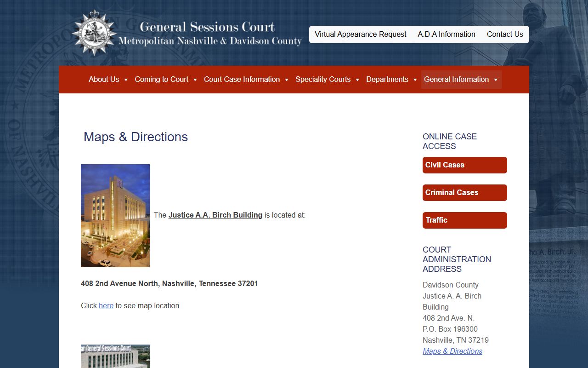Expand the Court Case Information dropdown arrow

pos(287,80)
